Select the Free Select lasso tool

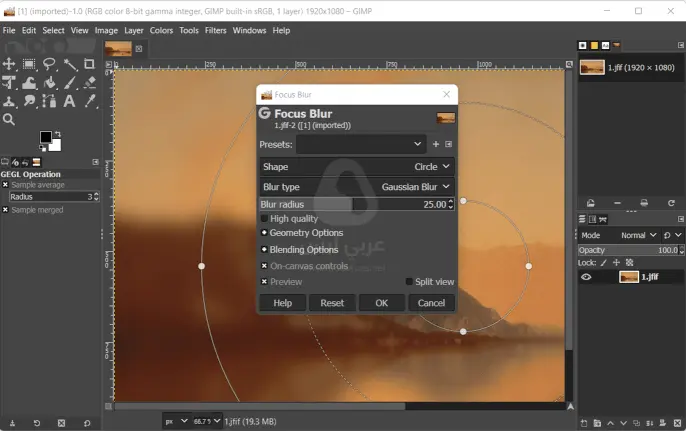click(49, 64)
